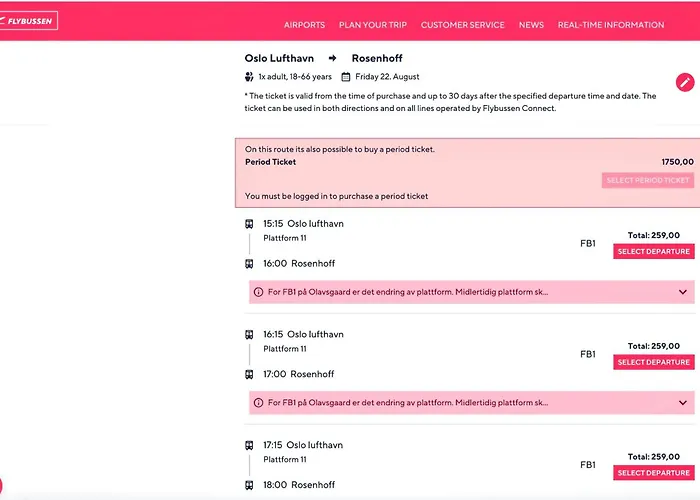Click Plattform 11 under 15:15 Oslo lufthavn
This screenshot has height=500, width=700.
[x=285, y=238]
